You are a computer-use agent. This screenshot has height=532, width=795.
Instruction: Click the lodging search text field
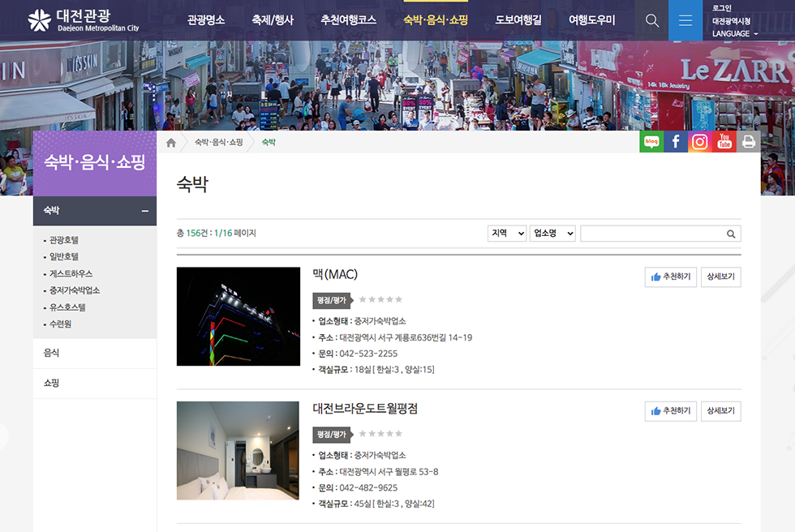(651, 234)
